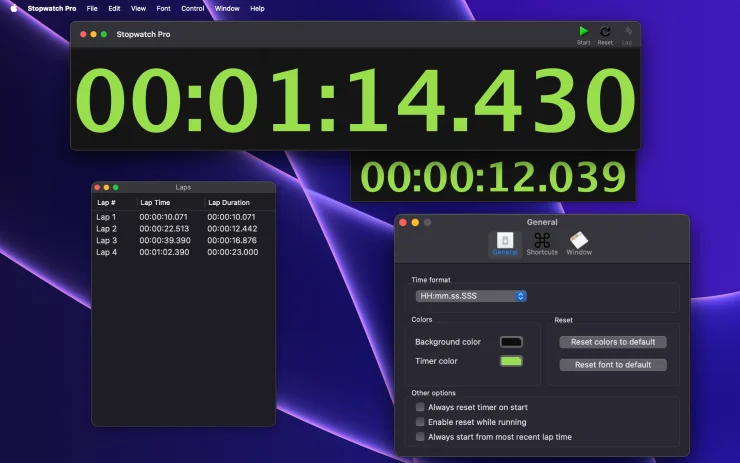Minimize the Laps window
The width and height of the screenshot is (740, 463).
[106, 187]
